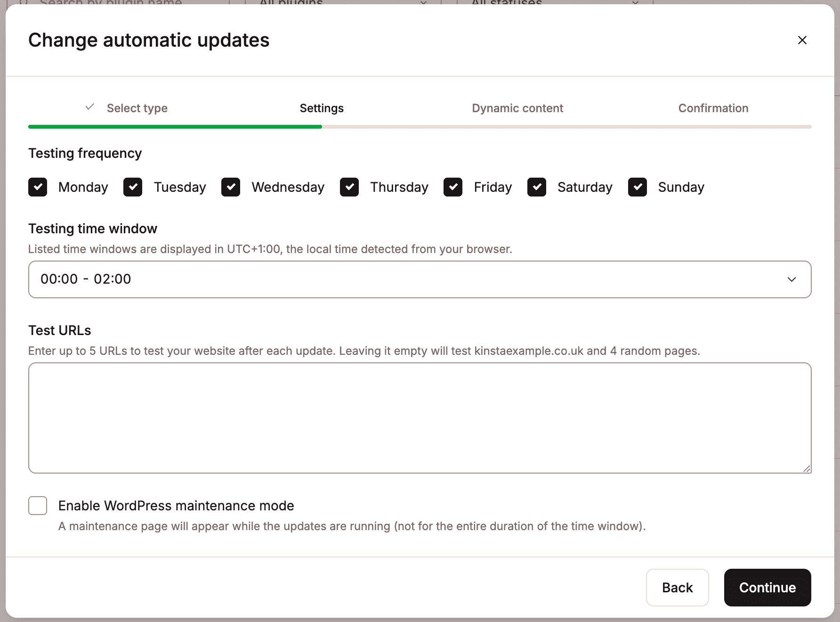Uncheck Wednesday in testing frequency
Viewport: 840px width, 622px height.
[231, 187]
